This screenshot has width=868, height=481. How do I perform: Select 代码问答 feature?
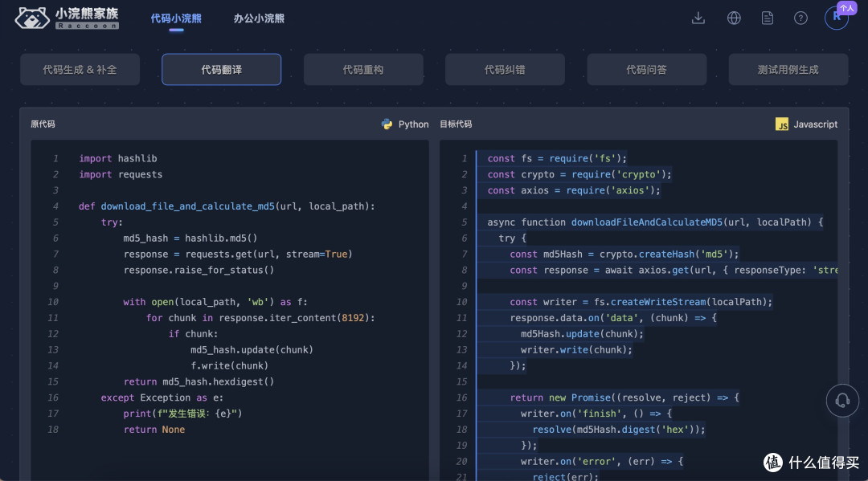click(646, 70)
